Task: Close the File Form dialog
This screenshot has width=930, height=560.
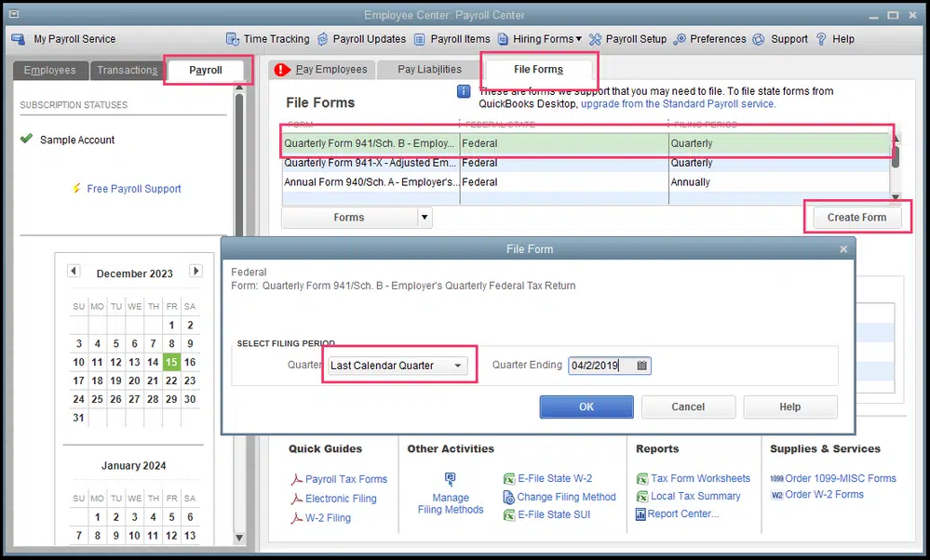Action: (843, 249)
